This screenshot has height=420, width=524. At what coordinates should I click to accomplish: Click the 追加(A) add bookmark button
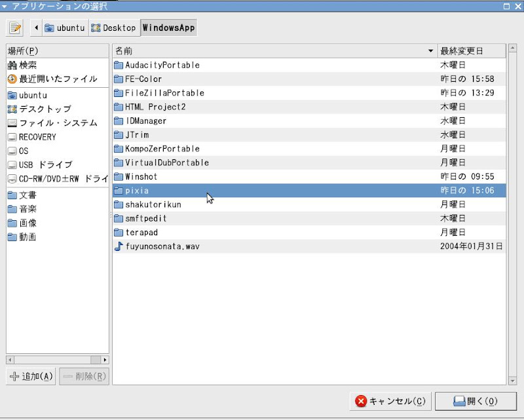pyautogui.click(x=31, y=377)
